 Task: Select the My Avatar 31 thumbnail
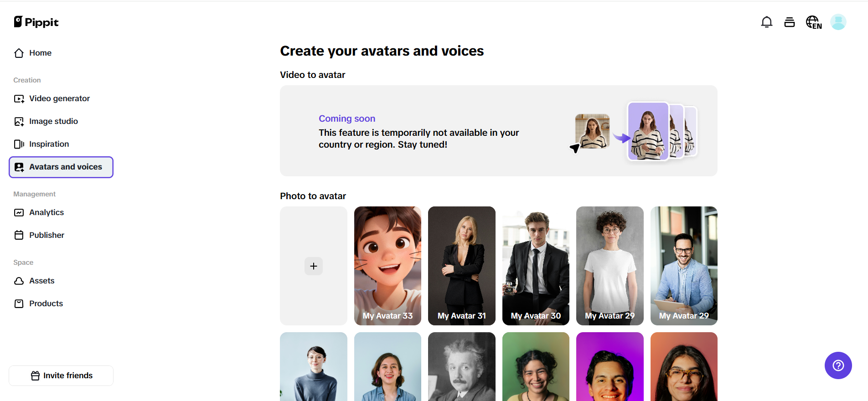[x=461, y=266]
